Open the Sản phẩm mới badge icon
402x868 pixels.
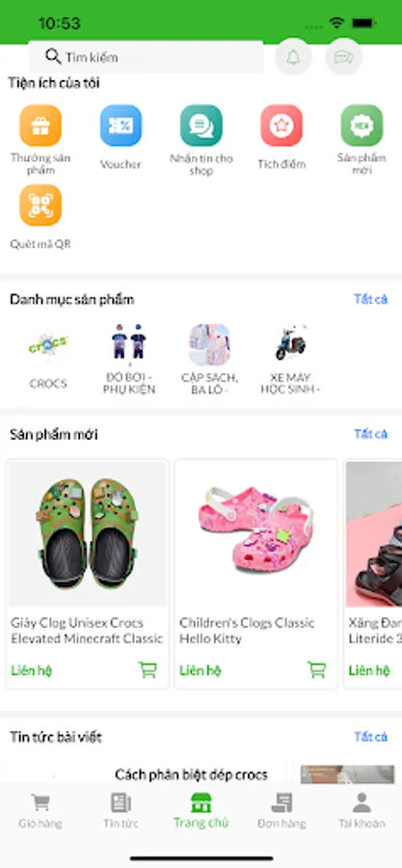pos(362,125)
